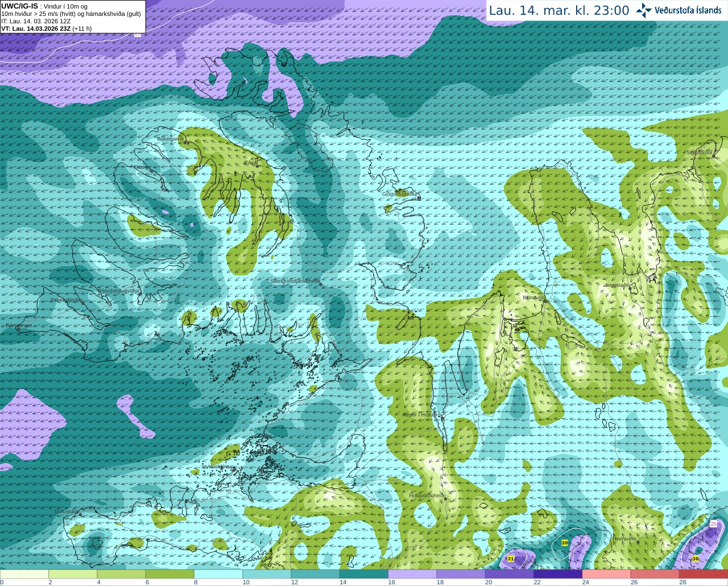
Task: Click the Steingrímsfjarðarheiði station dot
Action: [321, 283]
